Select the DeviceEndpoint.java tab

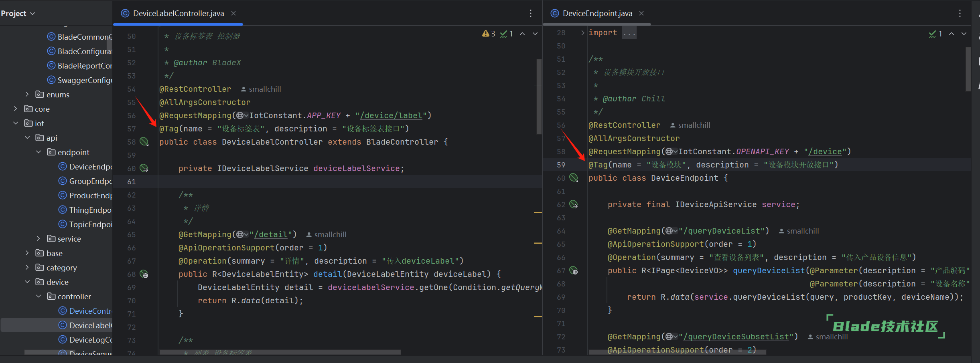click(x=597, y=13)
